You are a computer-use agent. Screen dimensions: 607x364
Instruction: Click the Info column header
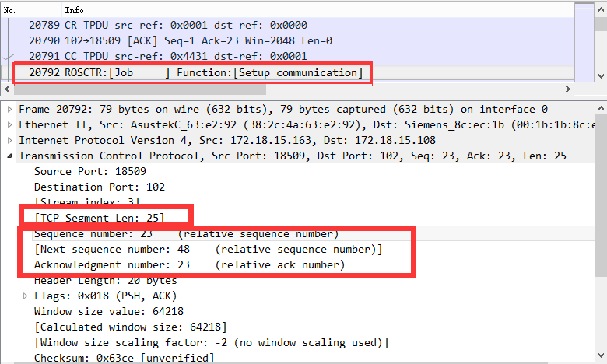coord(75,10)
